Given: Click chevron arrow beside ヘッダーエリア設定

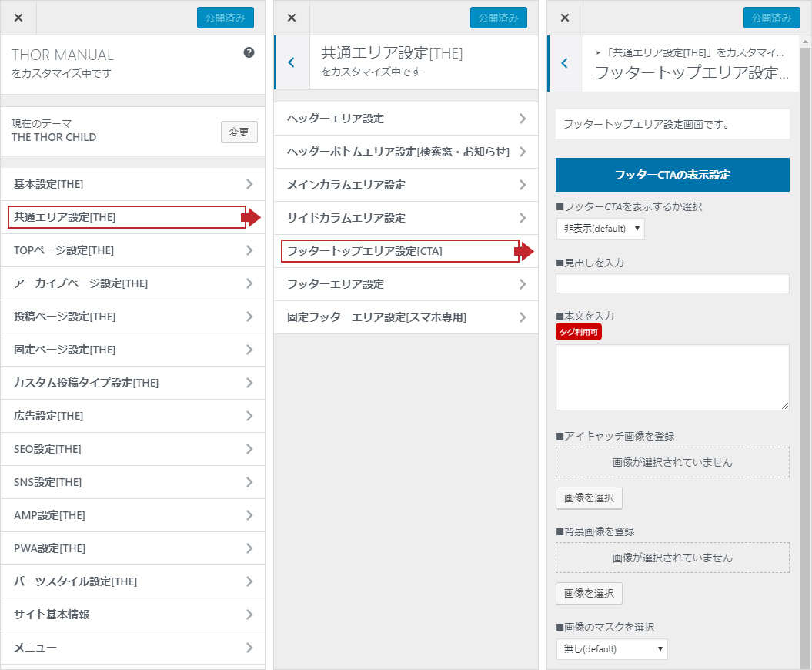Looking at the screenshot, I should [523, 119].
